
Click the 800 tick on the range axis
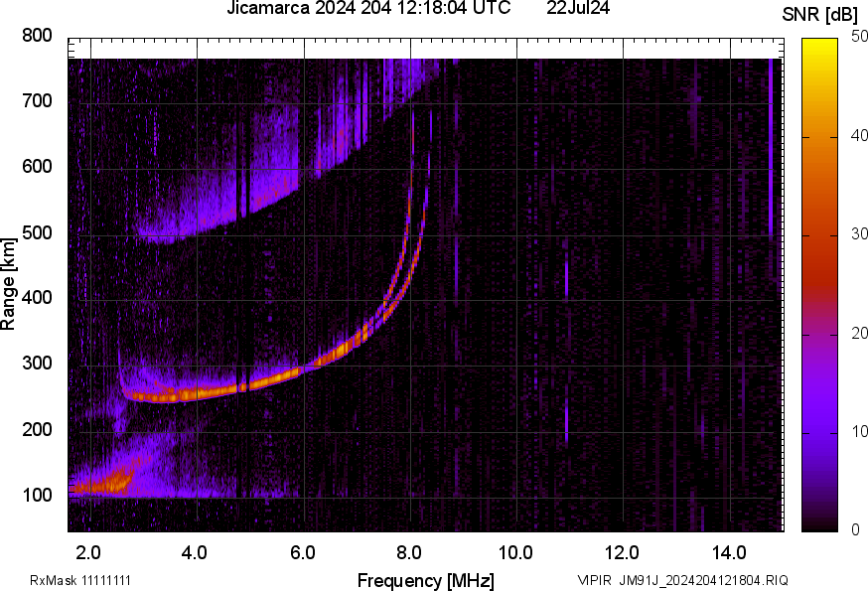[37, 36]
